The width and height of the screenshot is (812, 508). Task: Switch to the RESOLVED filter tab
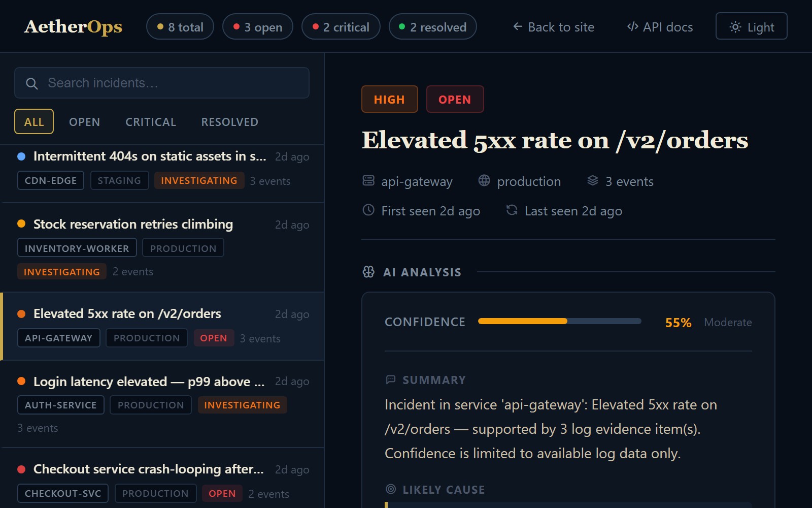click(x=230, y=122)
